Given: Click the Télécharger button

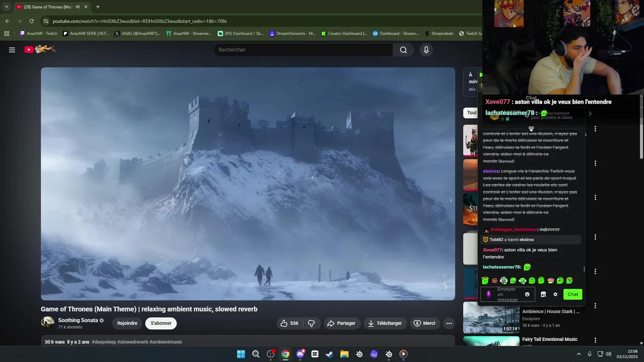Looking at the screenshot, I should click(x=385, y=323).
